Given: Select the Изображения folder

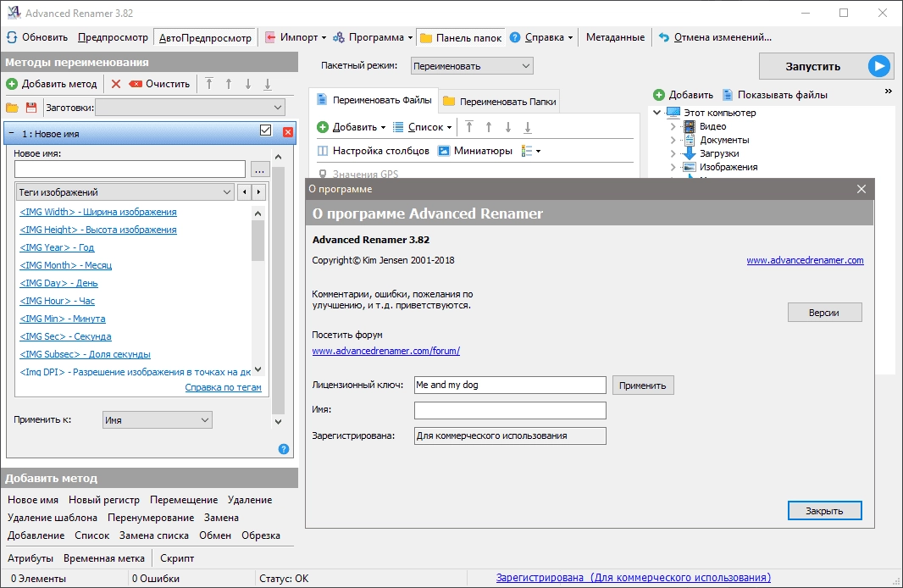Looking at the screenshot, I should [x=728, y=167].
